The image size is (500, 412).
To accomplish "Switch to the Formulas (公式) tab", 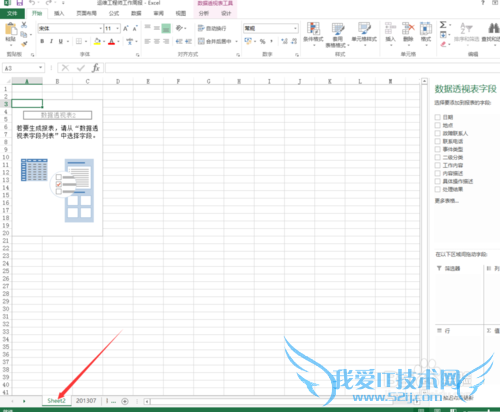I will coord(114,13).
